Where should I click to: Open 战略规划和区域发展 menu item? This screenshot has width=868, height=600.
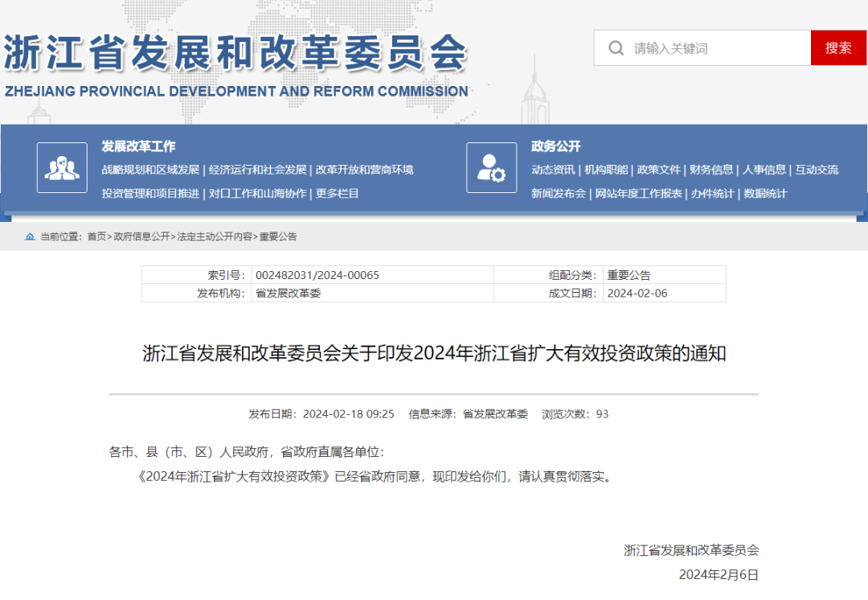150,170
